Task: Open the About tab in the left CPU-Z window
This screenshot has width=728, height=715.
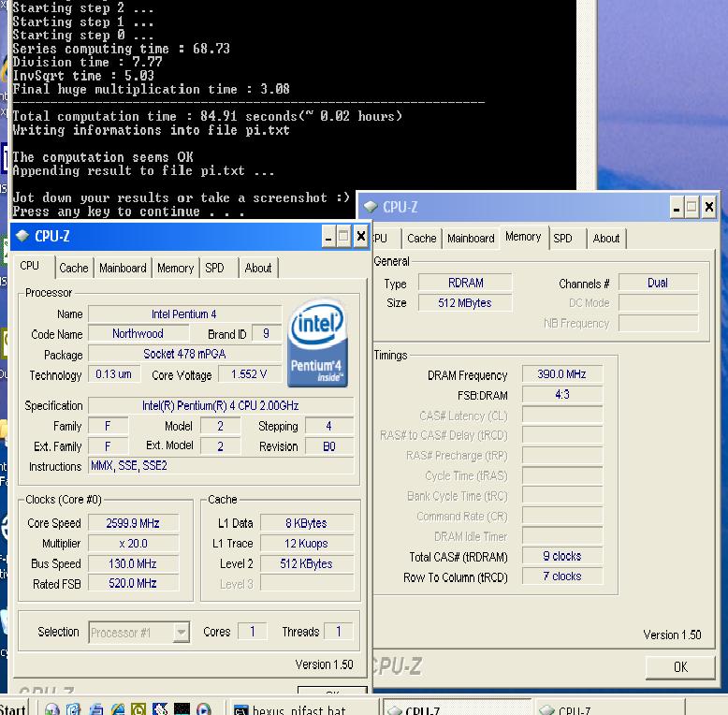Action: (x=258, y=268)
